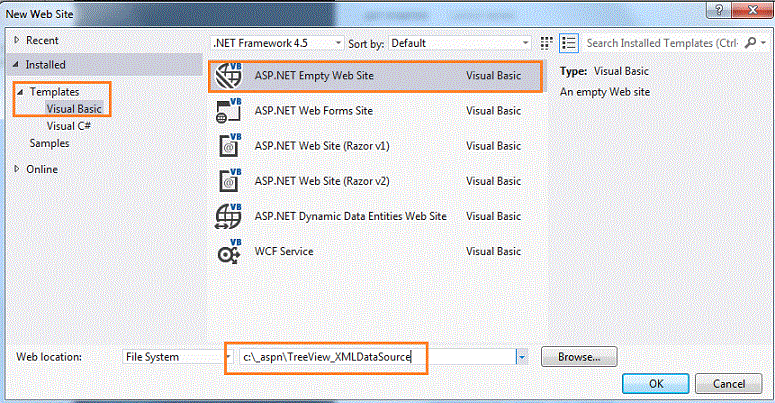
Task: Select Visual Basic under Templates
Action: [x=74, y=109]
